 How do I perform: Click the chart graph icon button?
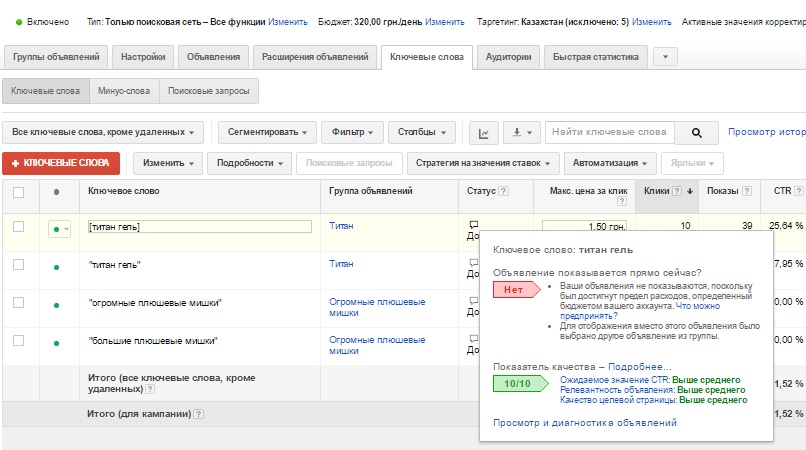point(483,133)
